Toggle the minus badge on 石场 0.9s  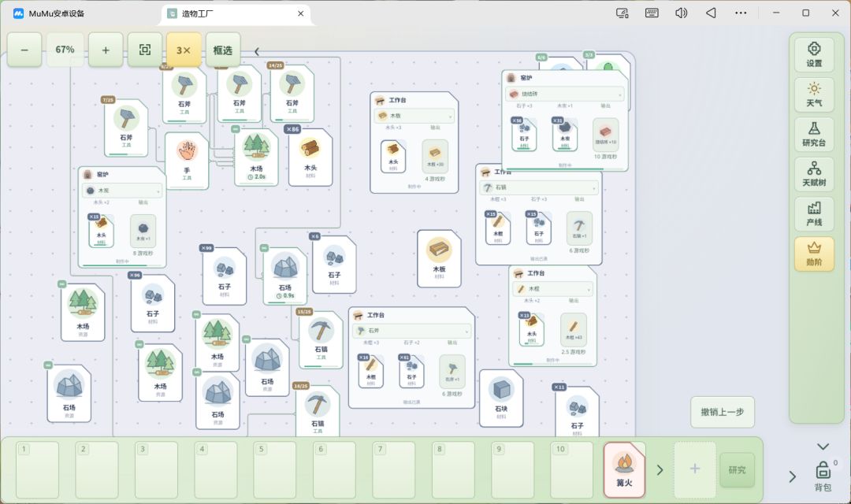click(x=264, y=248)
